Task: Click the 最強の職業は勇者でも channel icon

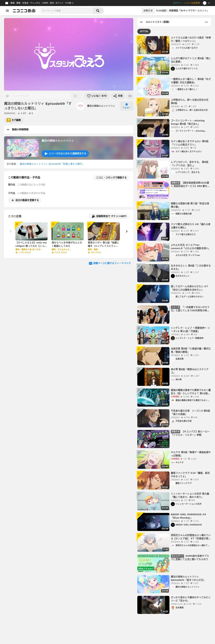Action: click(x=173, y=401)
